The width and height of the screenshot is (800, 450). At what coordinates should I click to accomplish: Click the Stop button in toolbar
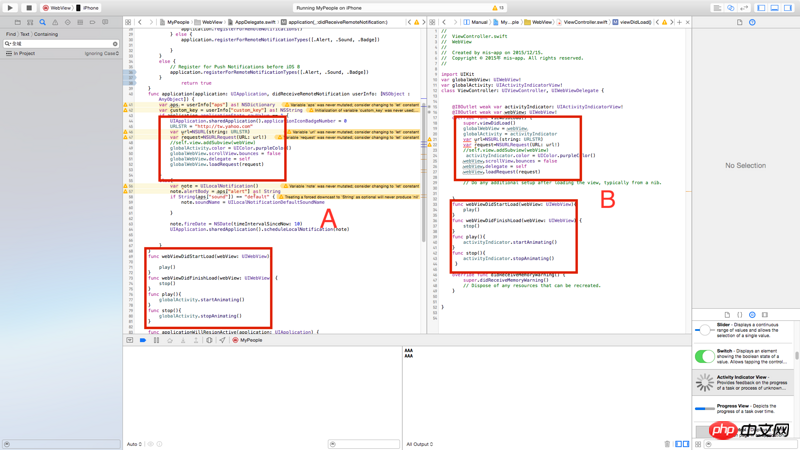click(x=29, y=8)
